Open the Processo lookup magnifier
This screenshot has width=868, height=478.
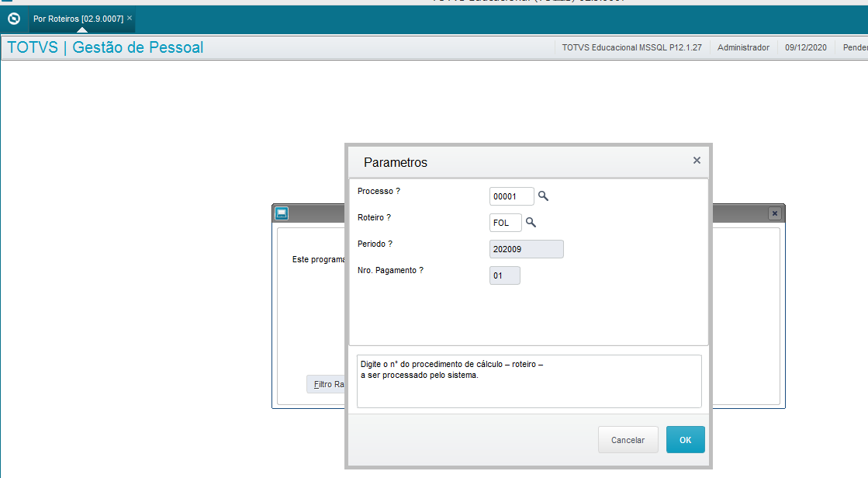pyautogui.click(x=543, y=196)
